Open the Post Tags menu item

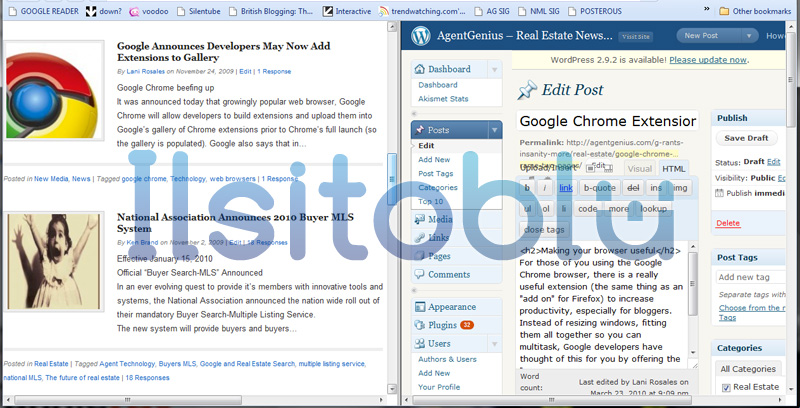click(x=436, y=173)
